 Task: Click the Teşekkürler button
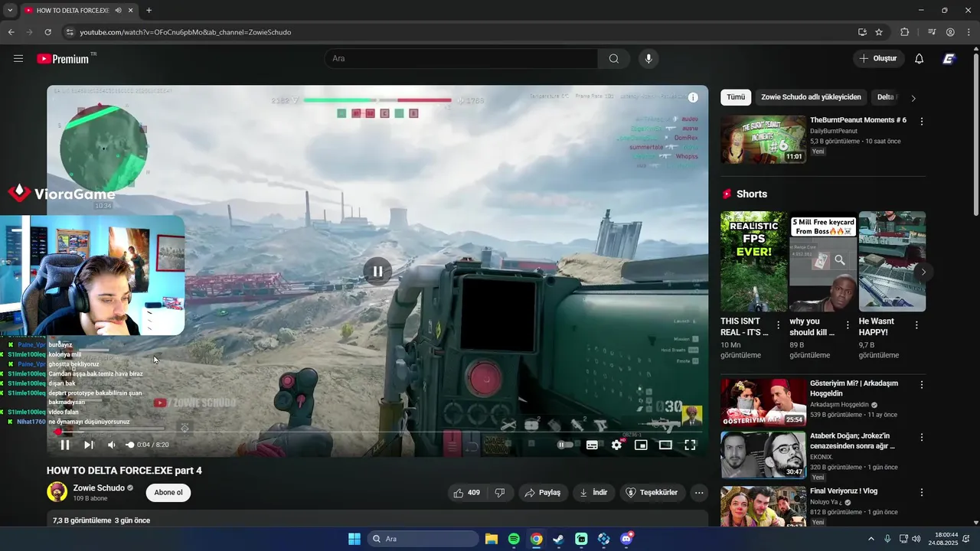click(x=652, y=493)
